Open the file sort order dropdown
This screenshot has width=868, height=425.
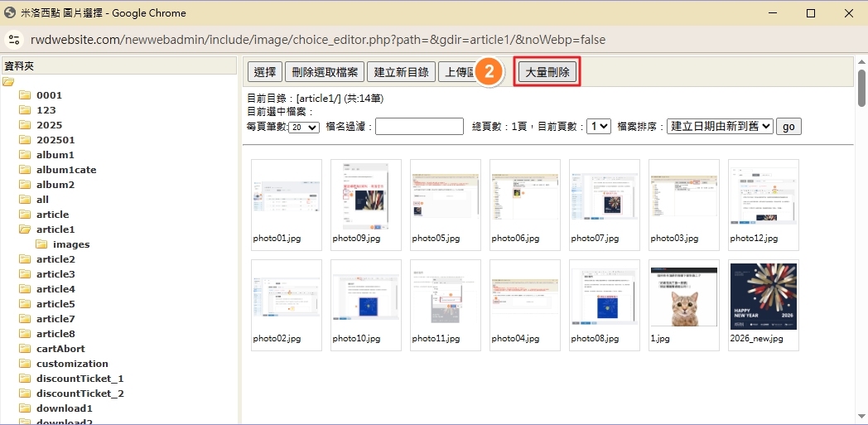(719, 127)
